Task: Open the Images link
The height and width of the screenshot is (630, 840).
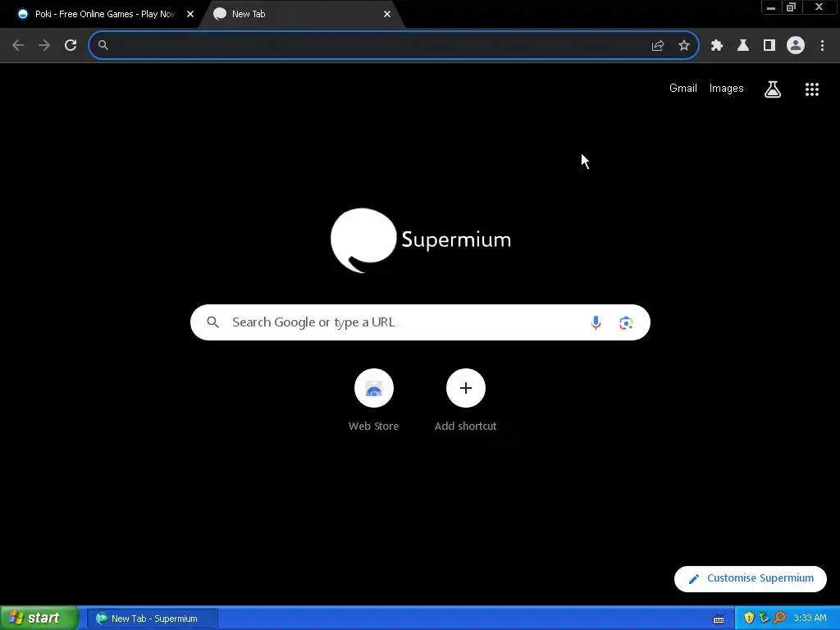Action: pyautogui.click(x=727, y=89)
